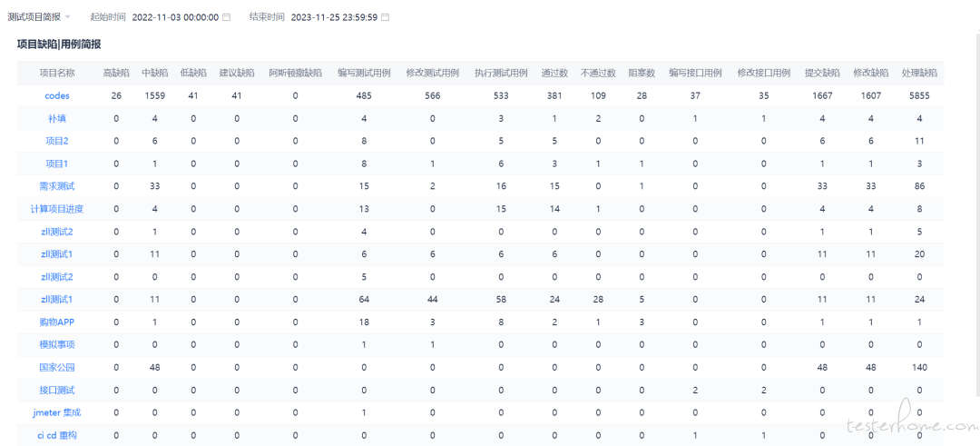Click the 中缺陷 column header
This screenshot has width=980, height=446.
155,73
